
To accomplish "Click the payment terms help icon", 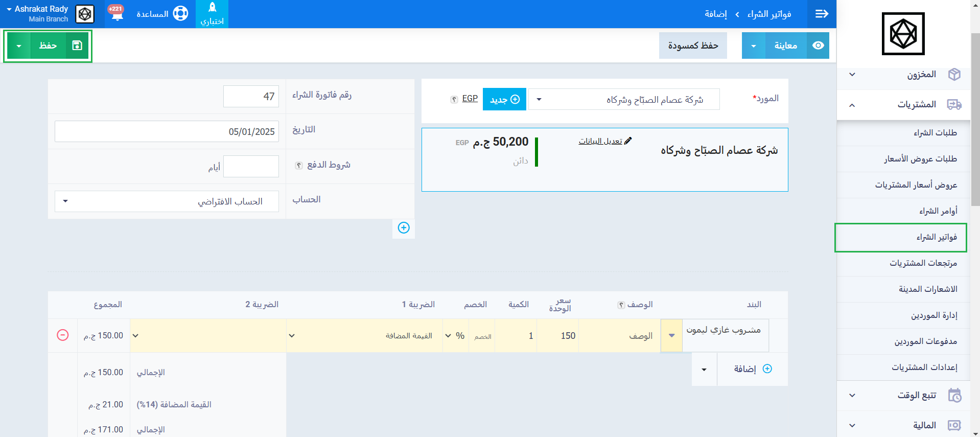I will 299,165.
